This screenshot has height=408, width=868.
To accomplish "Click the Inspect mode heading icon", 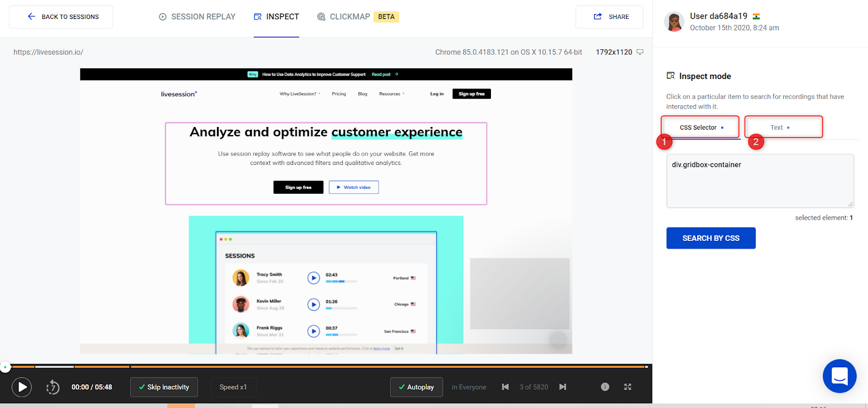I will point(671,75).
